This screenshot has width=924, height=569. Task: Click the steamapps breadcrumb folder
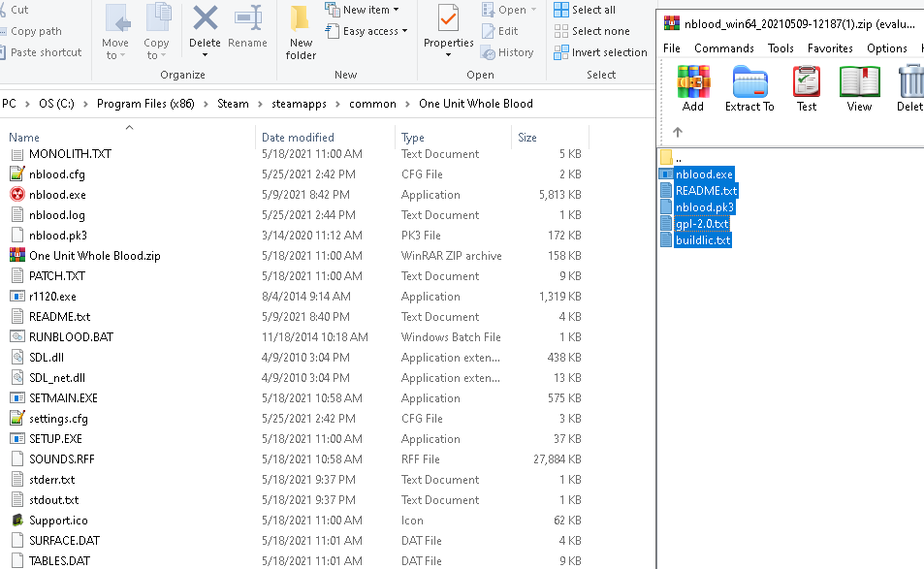299,104
